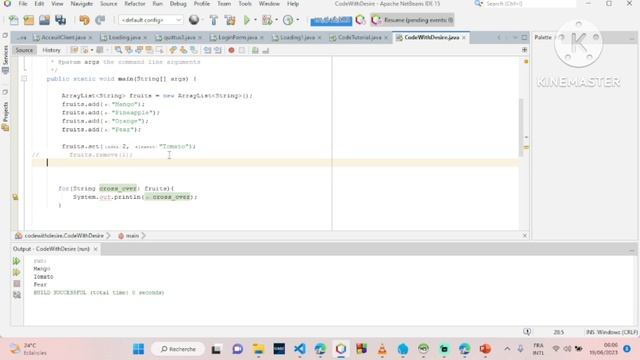Close the Output CodeWithDesire run tab

click(x=96, y=249)
